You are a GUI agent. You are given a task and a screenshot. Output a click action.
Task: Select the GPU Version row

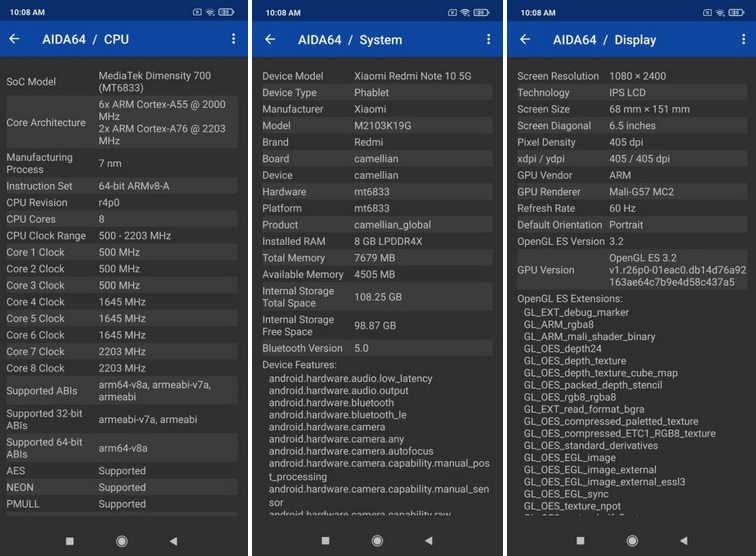point(632,270)
